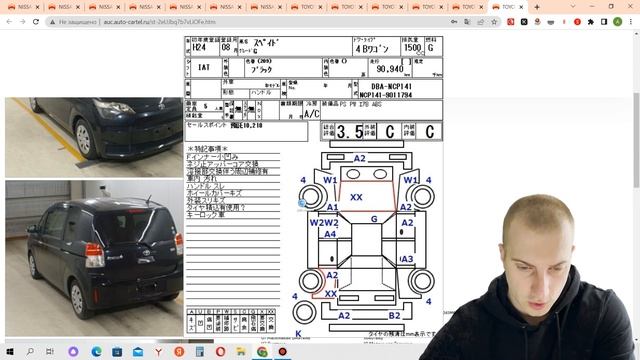Click the A4 mark on left door
Screen dimensions: 640x360
(x=330, y=234)
